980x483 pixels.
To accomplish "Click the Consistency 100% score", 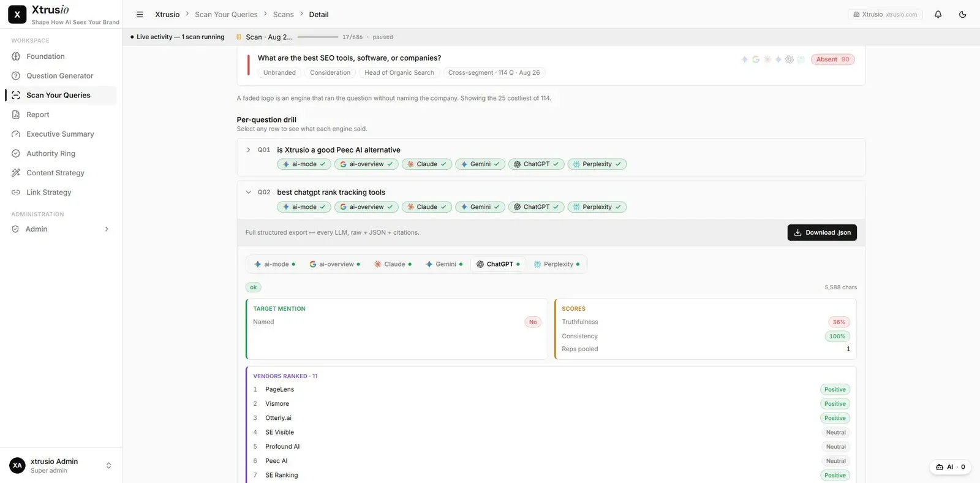I will pyautogui.click(x=837, y=337).
